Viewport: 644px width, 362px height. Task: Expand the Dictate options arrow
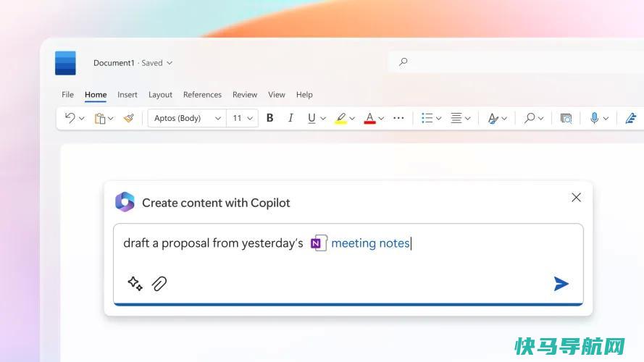click(606, 119)
